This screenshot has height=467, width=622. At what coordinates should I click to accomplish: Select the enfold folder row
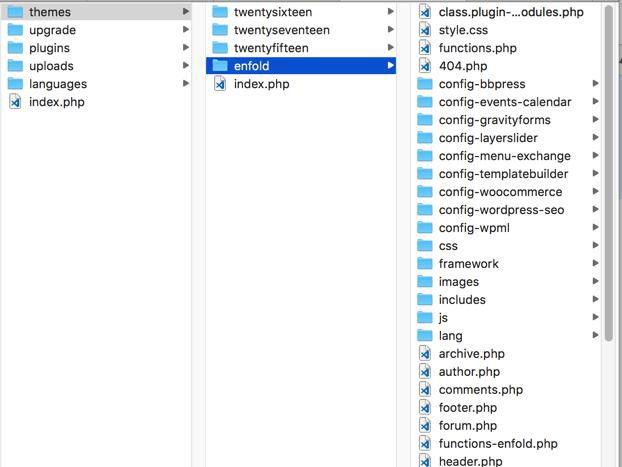(x=301, y=65)
